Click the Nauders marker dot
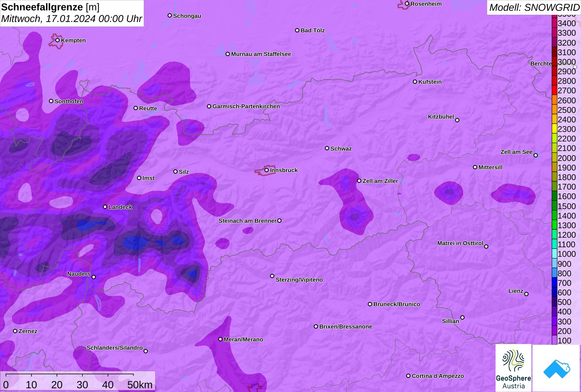The width and height of the screenshot is (581, 392). coord(94,277)
